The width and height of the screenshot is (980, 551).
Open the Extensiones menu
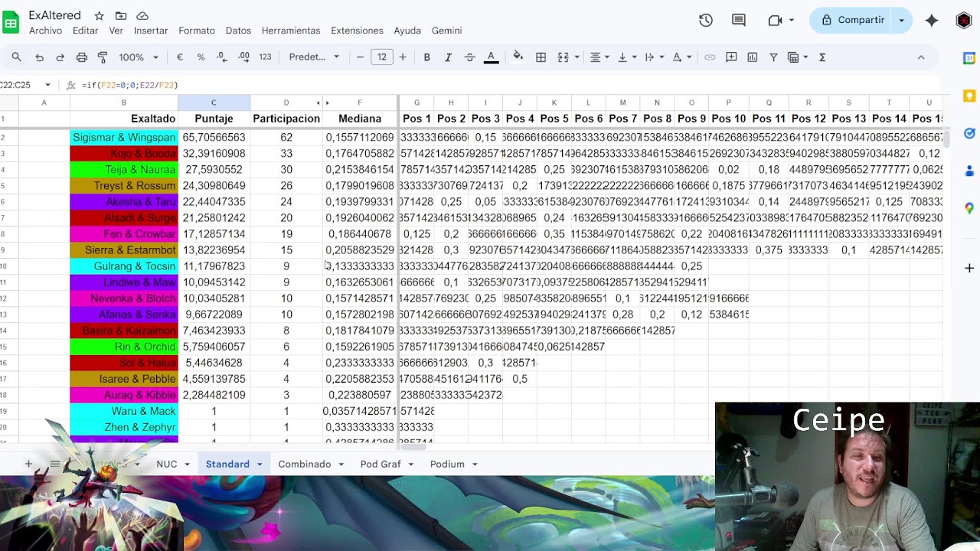tap(357, 31)
